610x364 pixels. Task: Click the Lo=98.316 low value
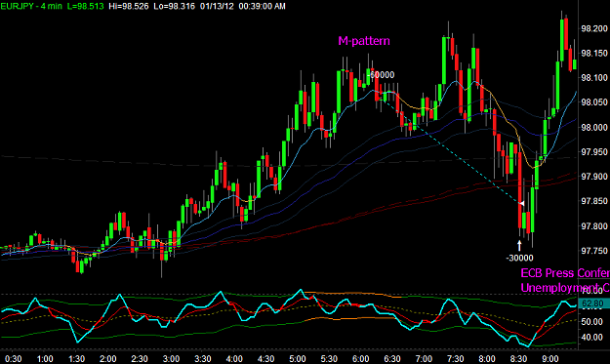coord(175,6)
